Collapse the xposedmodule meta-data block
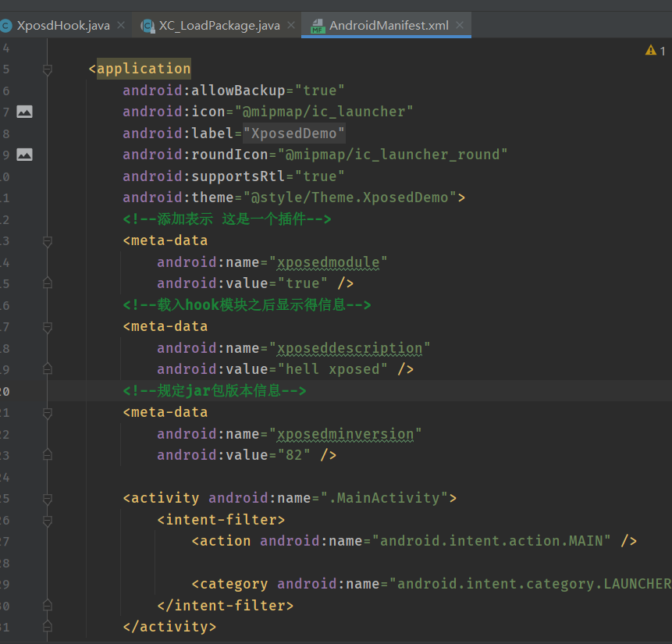The height and width of the screenshot is (644, 672). tap(48, 241)
